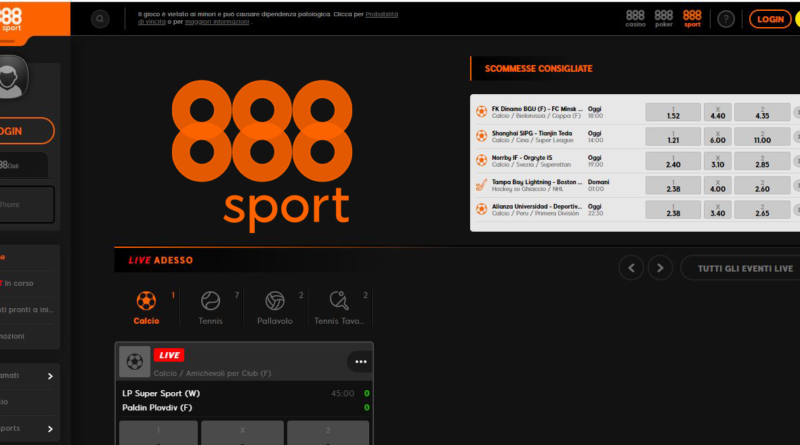Screen dimensions: 800x445
Task: Select away odds 2.60 for Boston
Action: [x=762, y=186]
